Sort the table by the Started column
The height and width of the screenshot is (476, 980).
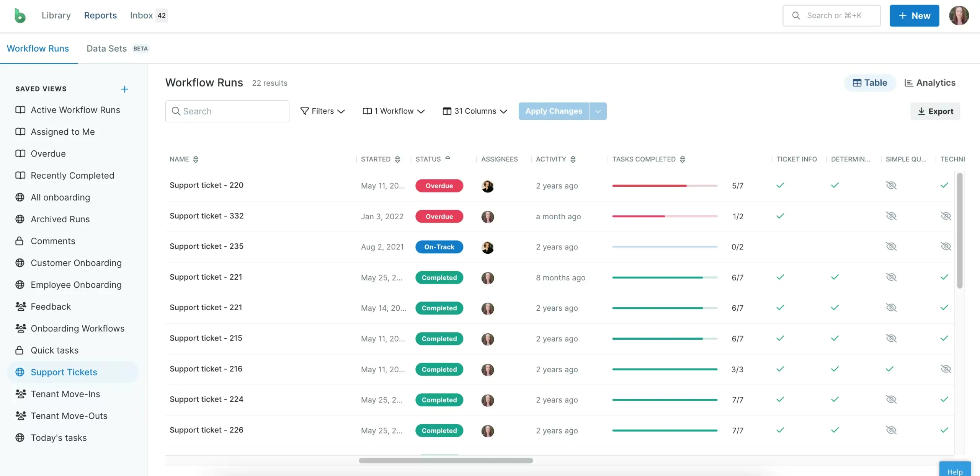click(397, 159)
